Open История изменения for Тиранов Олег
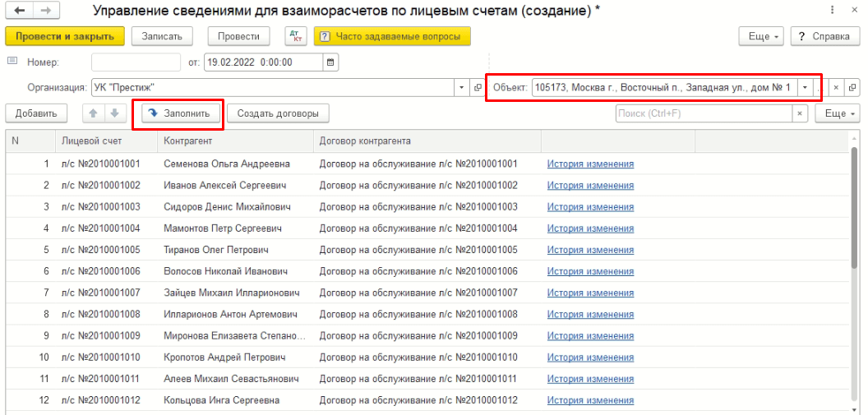868x415 pixels. (x=591, y=250)
